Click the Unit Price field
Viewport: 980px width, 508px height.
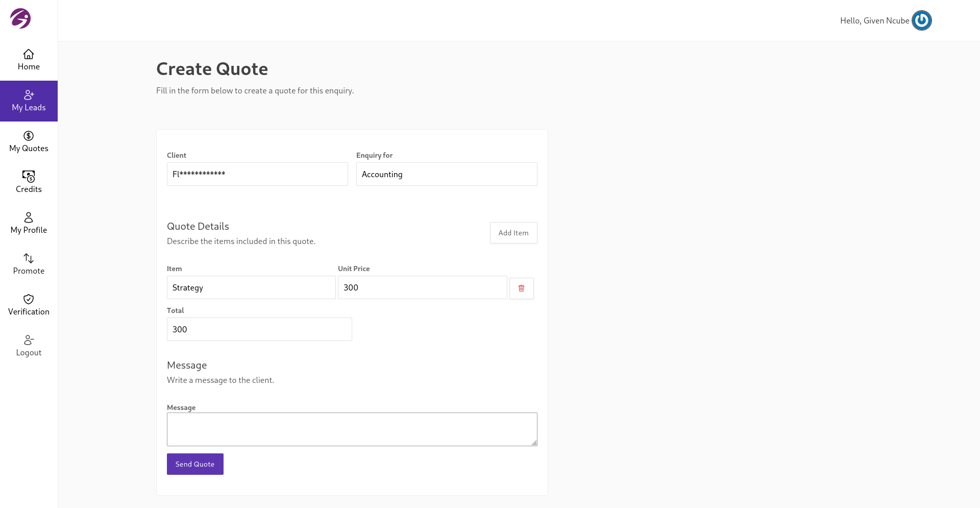point(422,287)
